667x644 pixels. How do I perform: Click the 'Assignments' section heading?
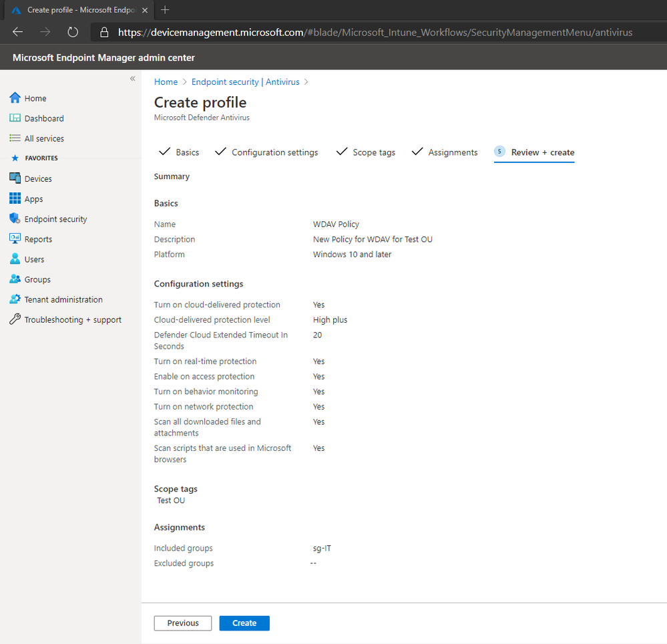coord(179,527)
